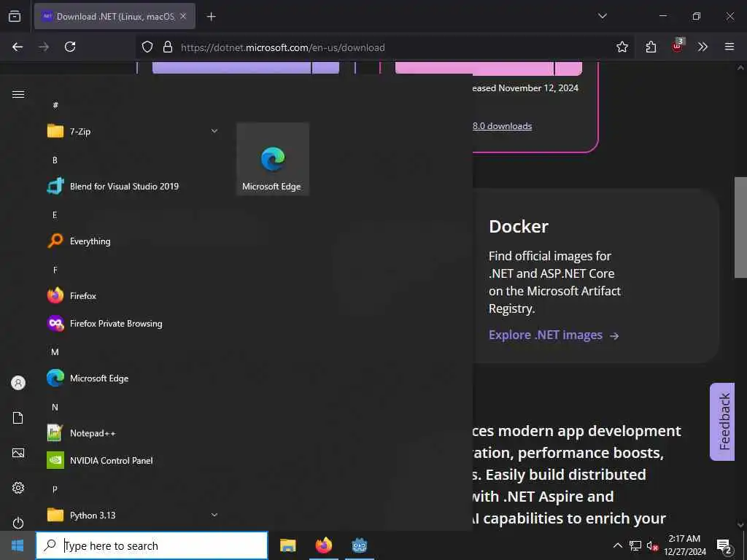Expand the Python 3.13 folder chevron
Viewport: 747px width, 560px height.
[x=214, y=515]
